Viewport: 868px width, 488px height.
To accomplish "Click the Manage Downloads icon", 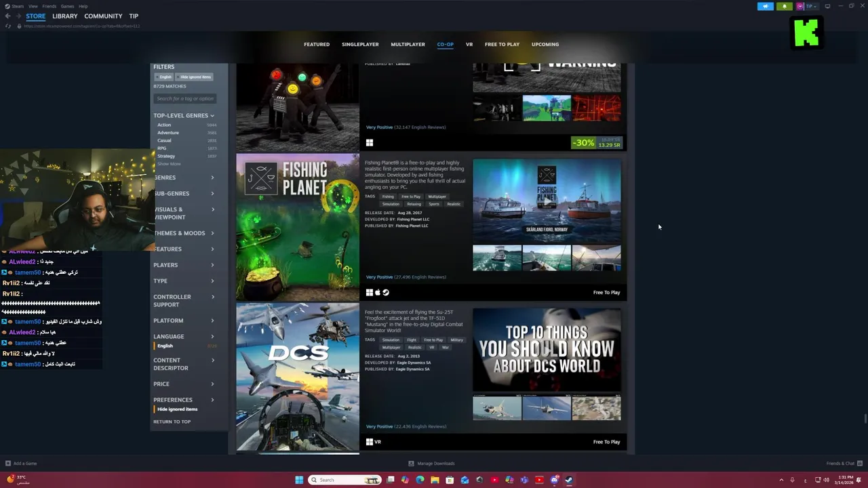I will [411, 464].
